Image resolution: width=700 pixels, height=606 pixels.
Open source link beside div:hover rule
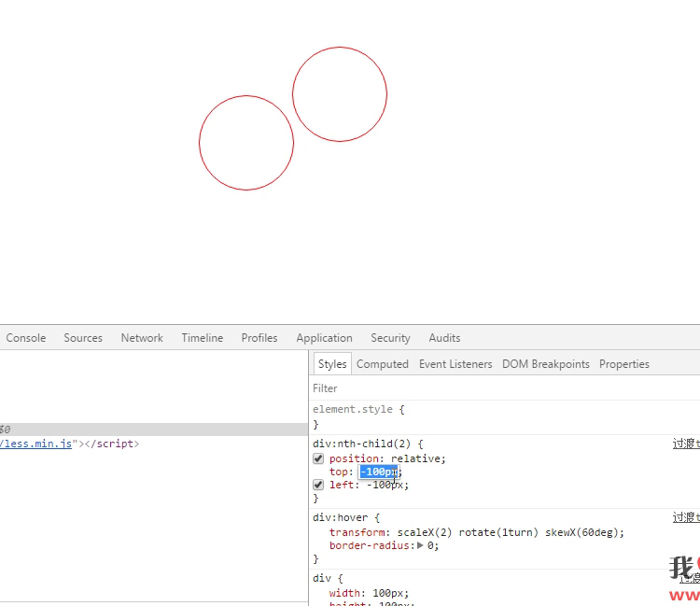click(686, 517)
